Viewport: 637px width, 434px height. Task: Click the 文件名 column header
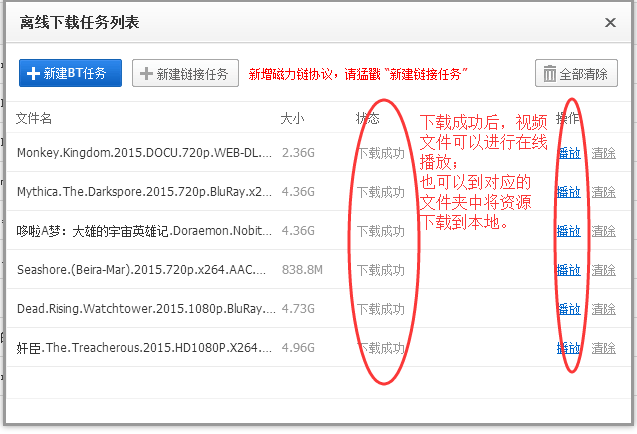click(x=34, y=118)
